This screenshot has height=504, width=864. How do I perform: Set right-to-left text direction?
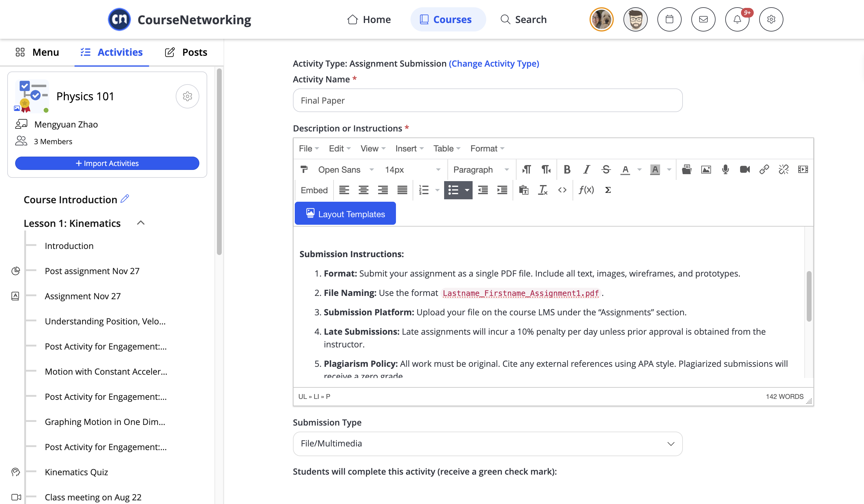[x=546, y=169]
